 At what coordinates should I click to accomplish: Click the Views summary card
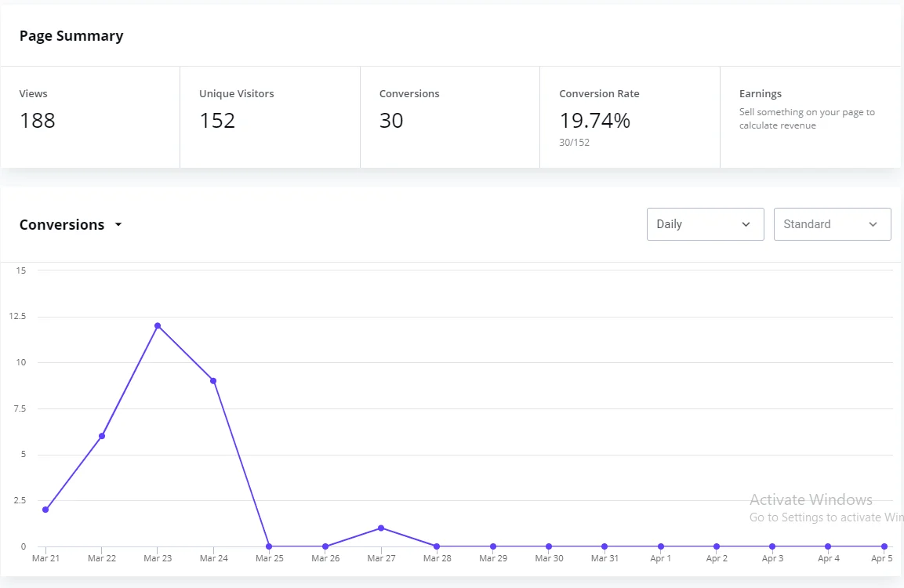(x=90, y=117)
